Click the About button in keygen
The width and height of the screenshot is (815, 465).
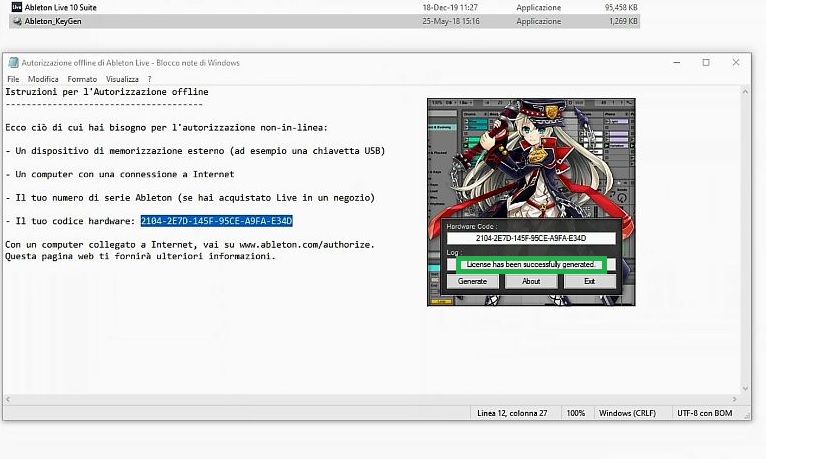[x=531, y=281]
